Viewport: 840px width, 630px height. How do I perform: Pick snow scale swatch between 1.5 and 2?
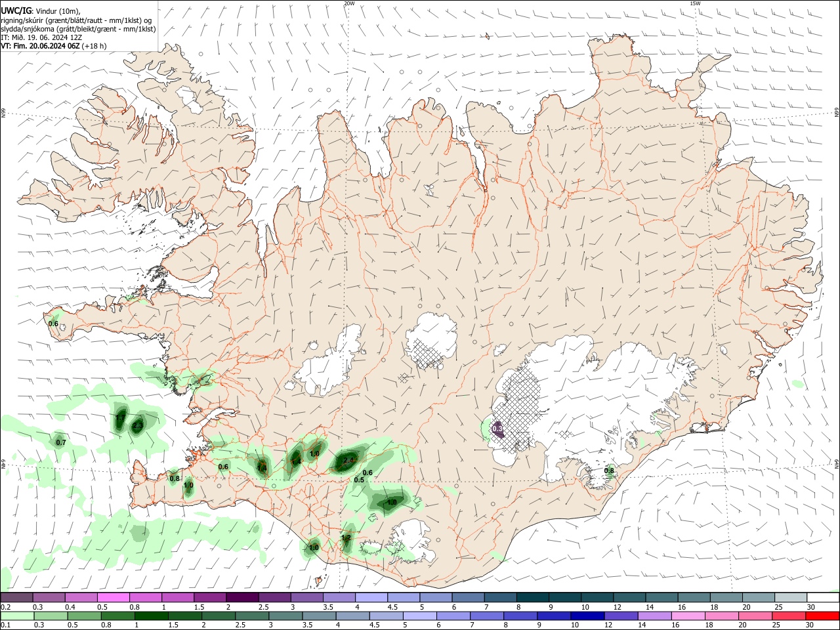pyautogui.click(x=210, y=598)
